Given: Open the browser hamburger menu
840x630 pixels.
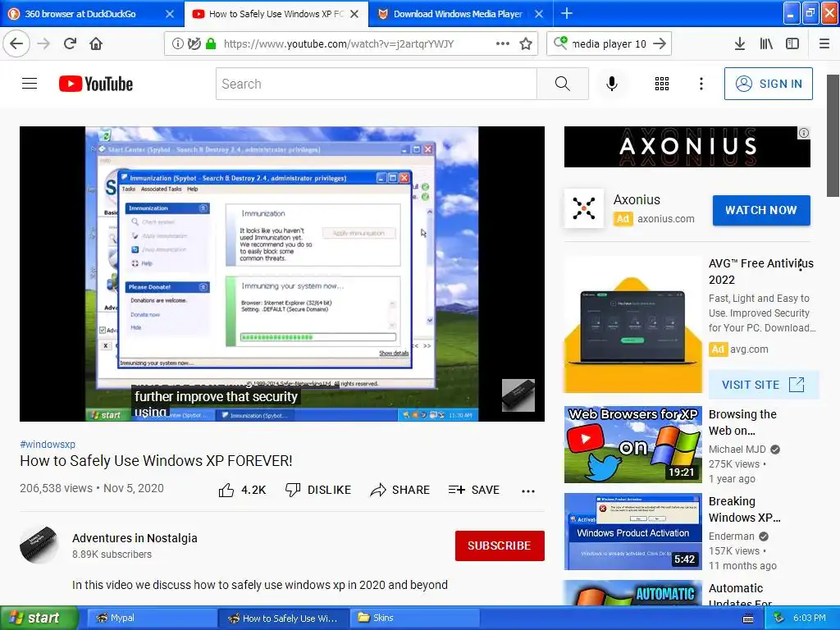Looking at the screenshot, I should point(824,43).
